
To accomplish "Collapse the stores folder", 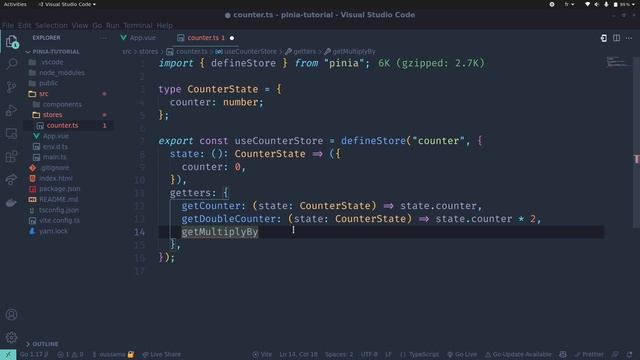I will tap(52, 115).
